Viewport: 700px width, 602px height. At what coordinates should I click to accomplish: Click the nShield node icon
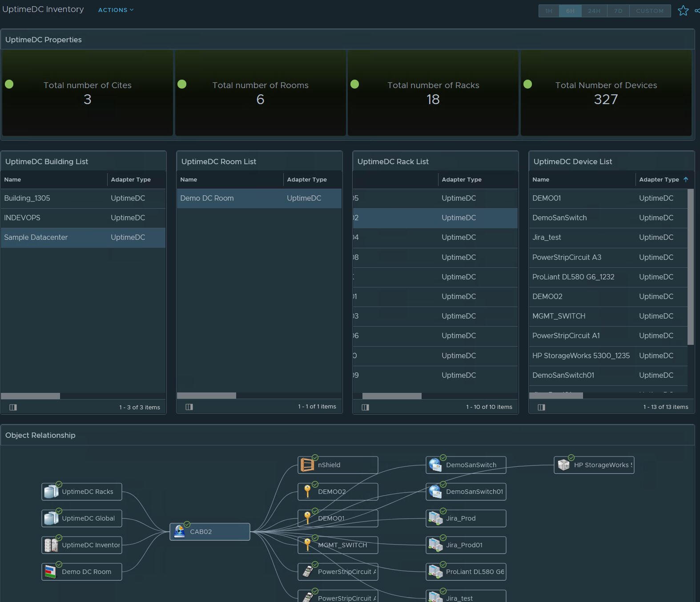click(307, 465)
